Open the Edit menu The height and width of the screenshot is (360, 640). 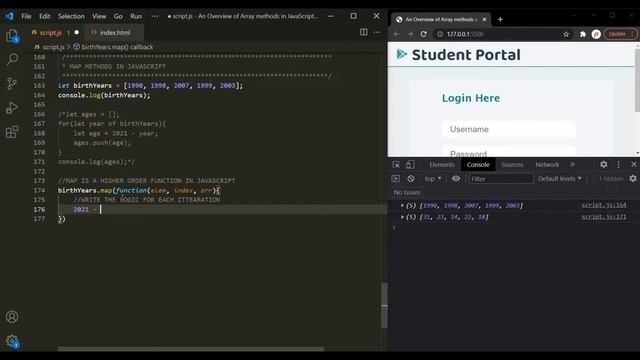click(44, 16)
